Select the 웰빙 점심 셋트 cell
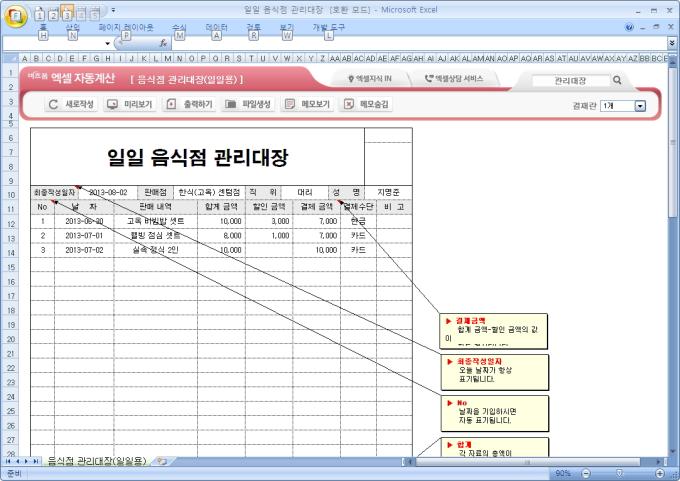680x481 pixels. pos(156,236)
